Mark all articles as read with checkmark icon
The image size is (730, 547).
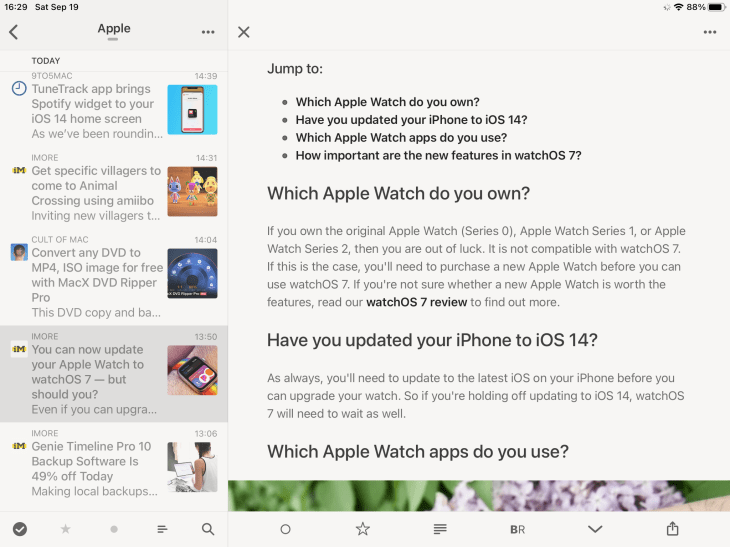[x=20, y=529]
